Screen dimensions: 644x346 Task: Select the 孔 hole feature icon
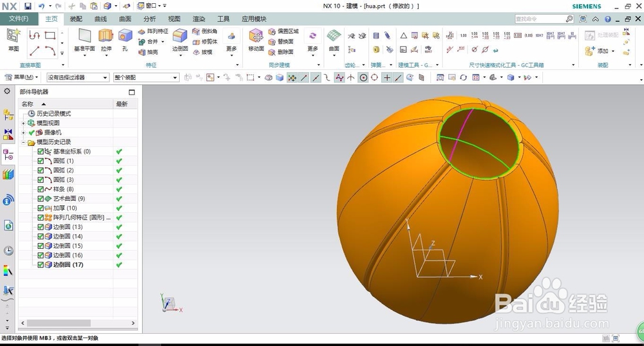125,36
